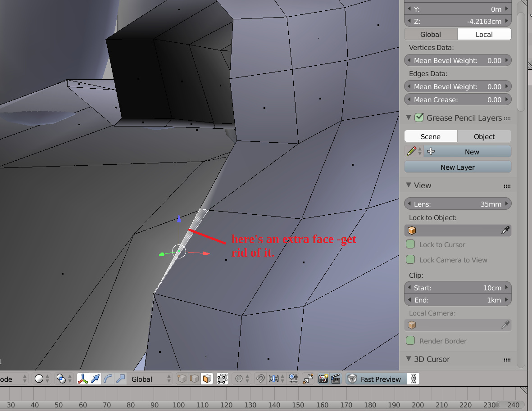Enable Lock to Cursor checkbox
Screen dimensions: 532x411
[x=410, y=244]
